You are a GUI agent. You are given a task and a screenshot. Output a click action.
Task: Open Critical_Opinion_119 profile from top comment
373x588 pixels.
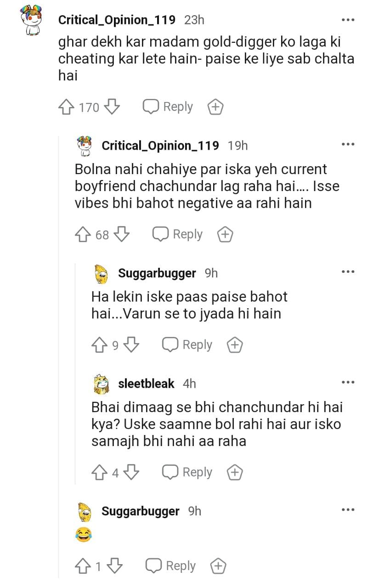pyautogui.click(x=117, y=20)
